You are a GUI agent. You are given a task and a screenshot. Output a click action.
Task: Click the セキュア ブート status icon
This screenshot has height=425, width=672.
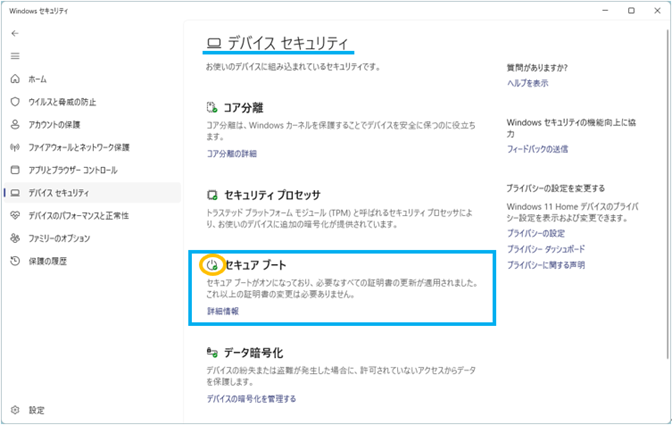[211, 265]
